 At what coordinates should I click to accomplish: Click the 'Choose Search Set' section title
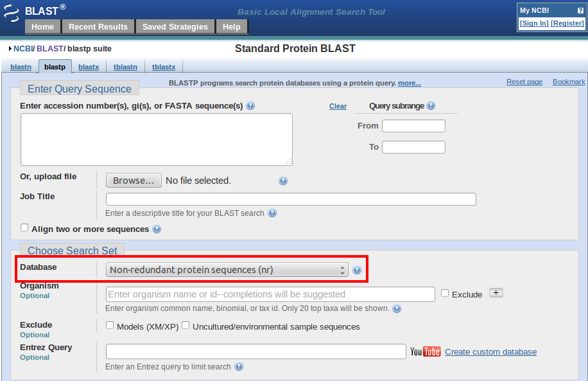[73, 251]
